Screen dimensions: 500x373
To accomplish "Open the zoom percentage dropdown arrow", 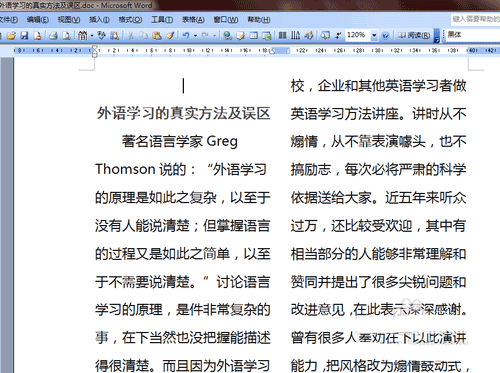I will coord(374,35).
